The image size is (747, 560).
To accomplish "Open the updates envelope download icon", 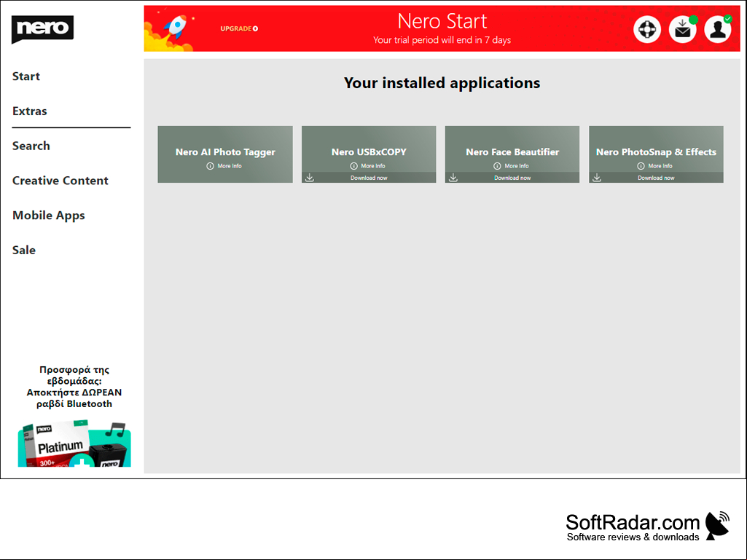I will (683, 30).
